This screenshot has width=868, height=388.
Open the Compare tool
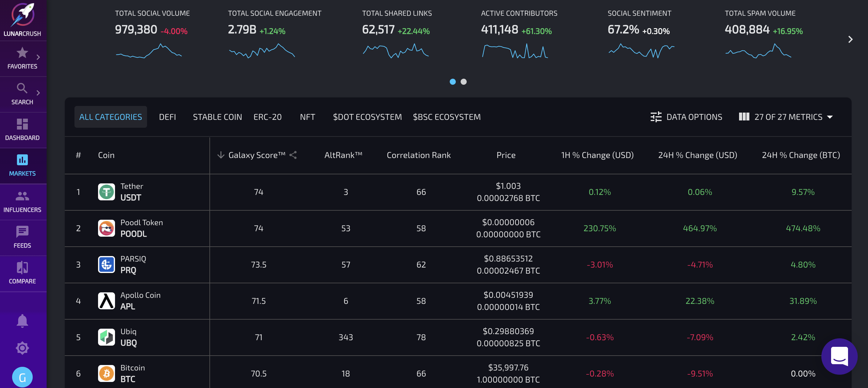(22, 273)
